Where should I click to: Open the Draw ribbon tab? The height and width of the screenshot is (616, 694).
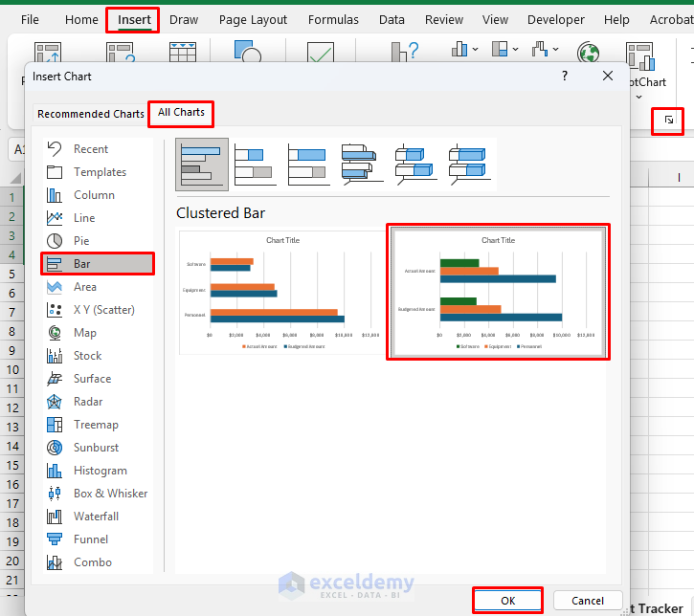(x=184, y=20)
